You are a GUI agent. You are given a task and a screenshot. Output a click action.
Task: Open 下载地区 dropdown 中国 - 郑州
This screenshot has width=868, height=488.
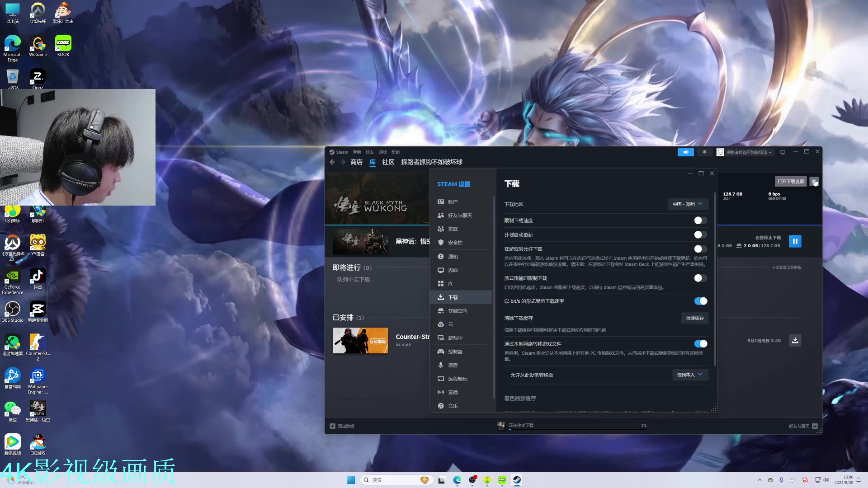pyautogui.click(x=688, y=204)
